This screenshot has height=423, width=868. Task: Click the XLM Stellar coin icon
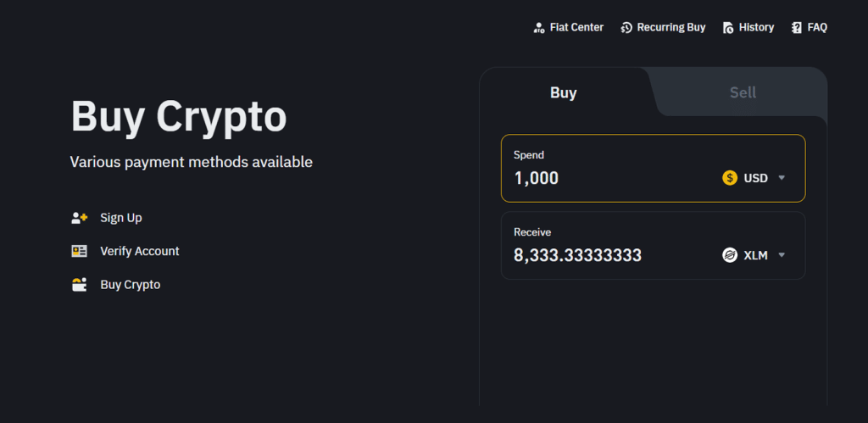coord(730,255)
